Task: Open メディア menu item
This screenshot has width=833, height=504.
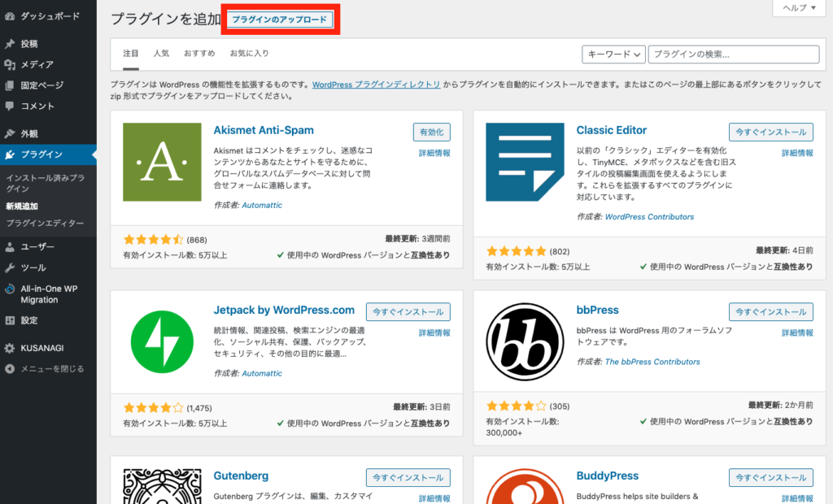Action: point(48,64)
